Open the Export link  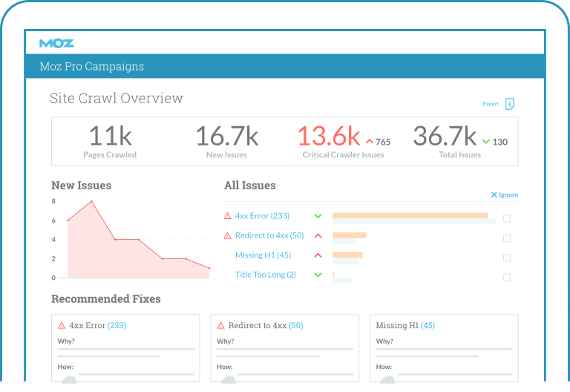(491, 104)
